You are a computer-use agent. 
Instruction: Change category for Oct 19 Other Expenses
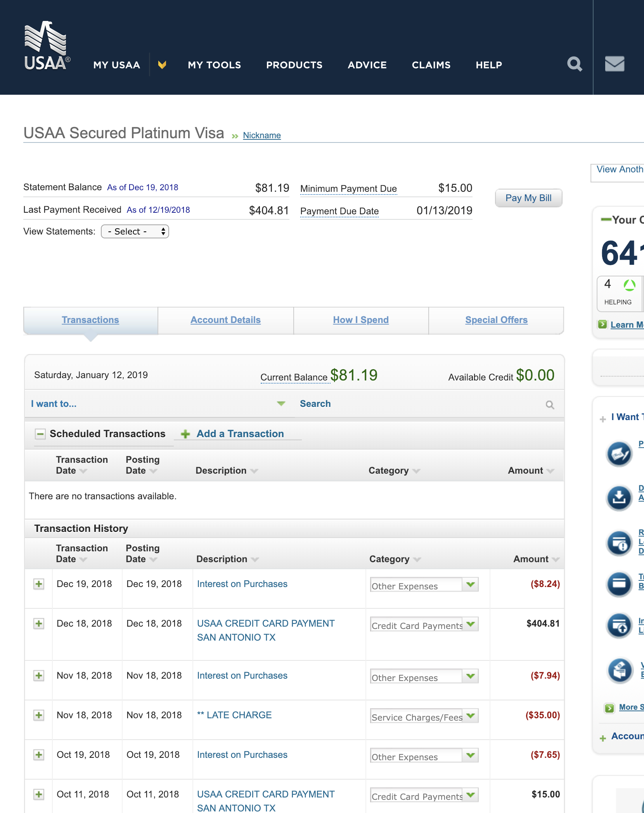pos(424,756)
